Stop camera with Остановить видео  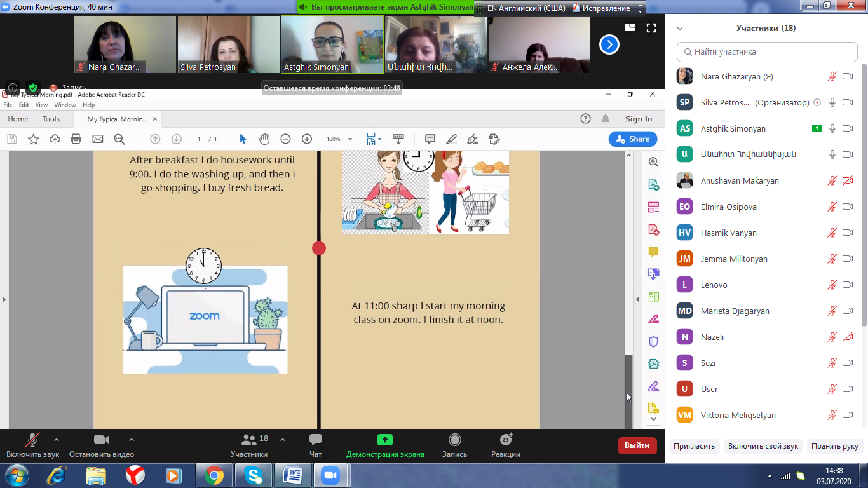102,445
